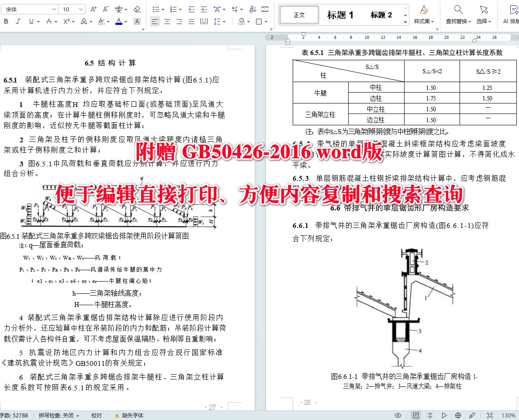
Task: Apply bold formatting
Action: (x=6, y=21)
